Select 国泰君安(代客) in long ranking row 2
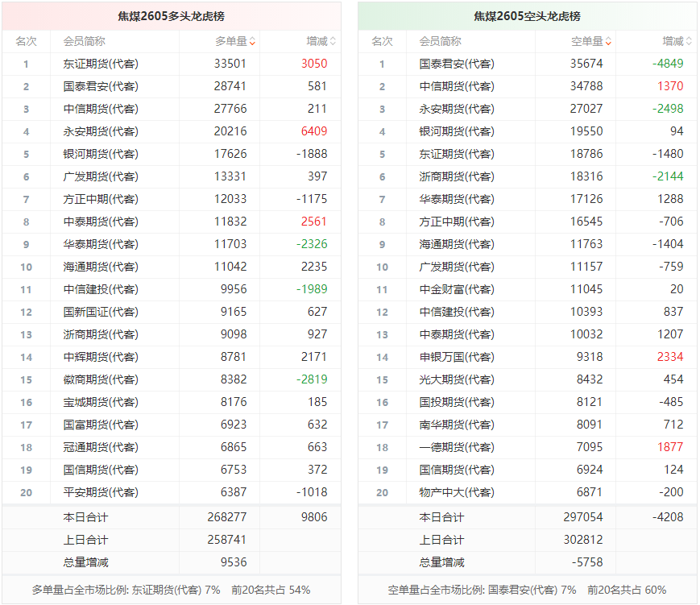The image size is (700, 605). pyautogui.click(x=101, y=86)
